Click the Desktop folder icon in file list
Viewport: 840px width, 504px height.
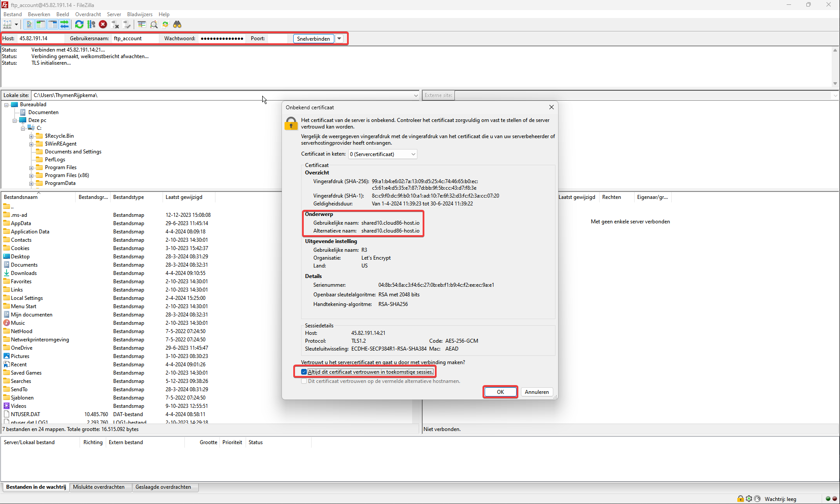click(x=7, y=257)
